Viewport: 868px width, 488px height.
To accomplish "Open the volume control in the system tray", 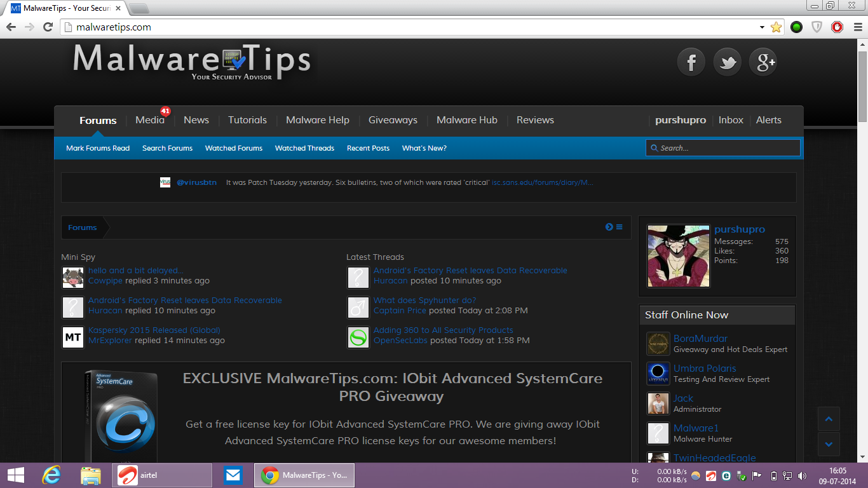I will point(802,476).
